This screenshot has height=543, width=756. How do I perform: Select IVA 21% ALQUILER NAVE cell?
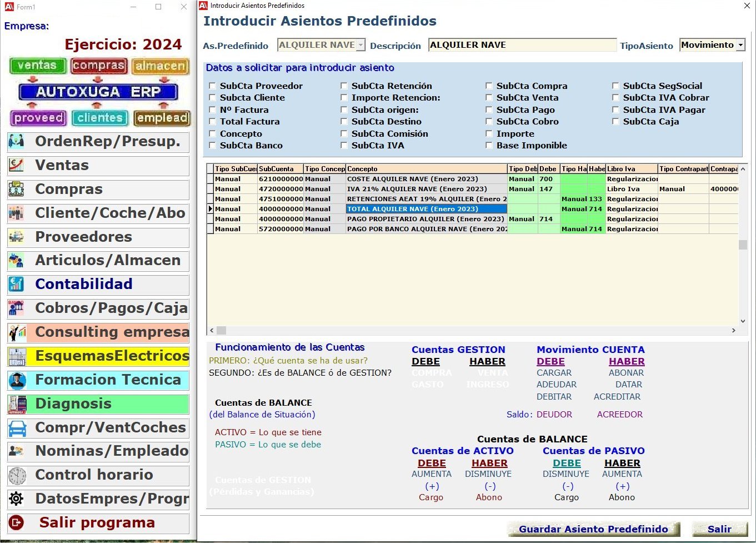[427, 189]
